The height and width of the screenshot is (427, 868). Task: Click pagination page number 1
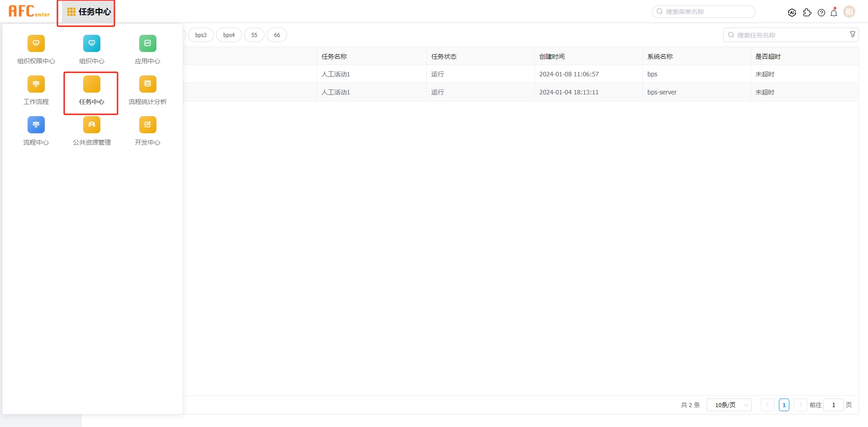point(784,405)
